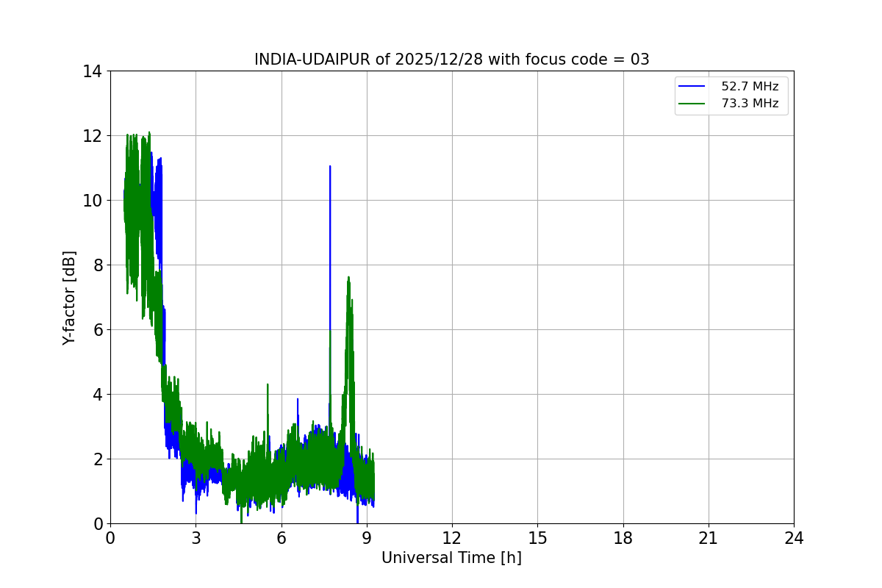The width and height of the screenshot is (882, 588).
Task: Click the x-axis tick label 9
Action: pyautogui.click(x=367, y=538)
